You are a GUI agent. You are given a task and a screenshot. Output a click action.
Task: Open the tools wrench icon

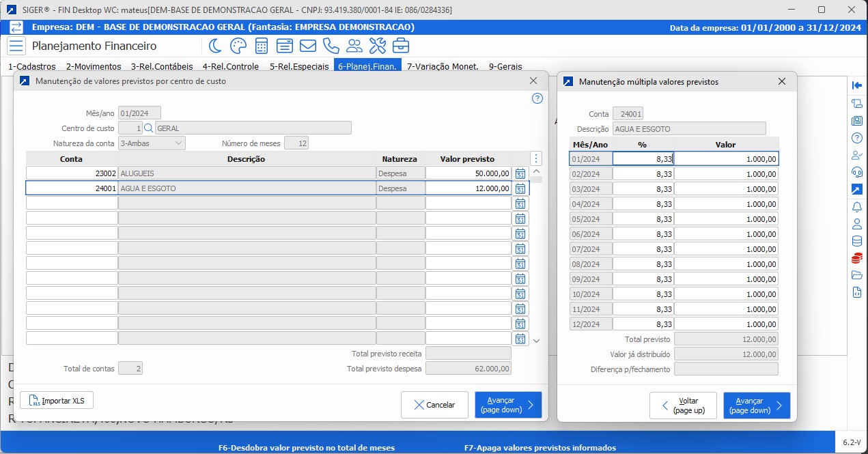coord(378,46)
